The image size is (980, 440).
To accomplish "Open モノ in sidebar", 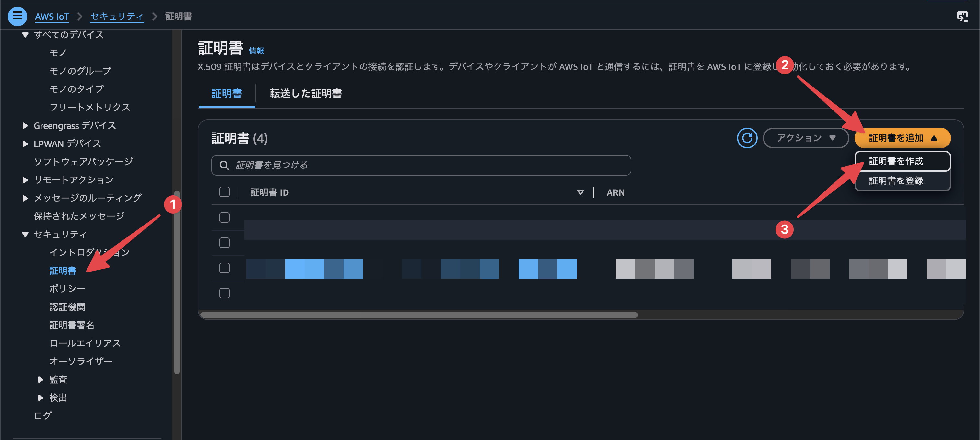I will tap(58, 53).
